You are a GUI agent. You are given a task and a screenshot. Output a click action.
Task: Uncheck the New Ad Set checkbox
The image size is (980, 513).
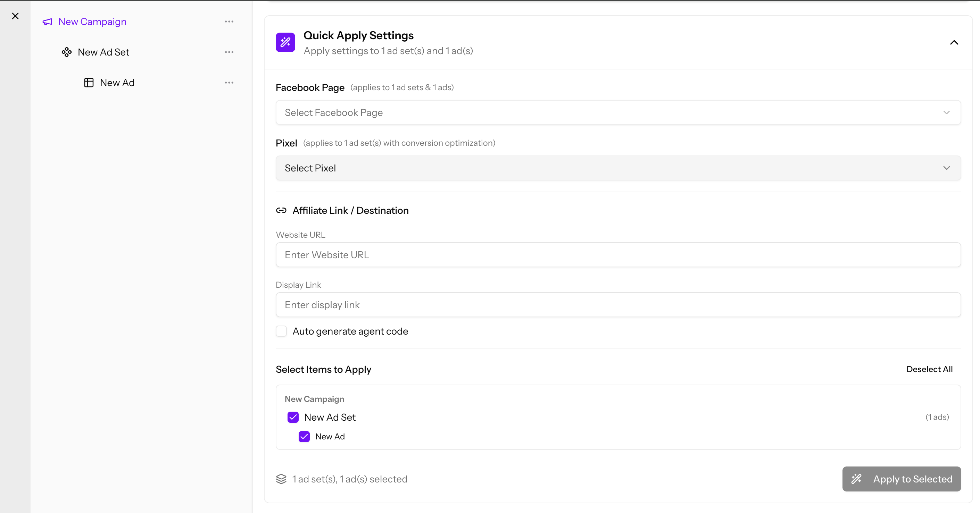pyautogui.click(x=293, y=417)
